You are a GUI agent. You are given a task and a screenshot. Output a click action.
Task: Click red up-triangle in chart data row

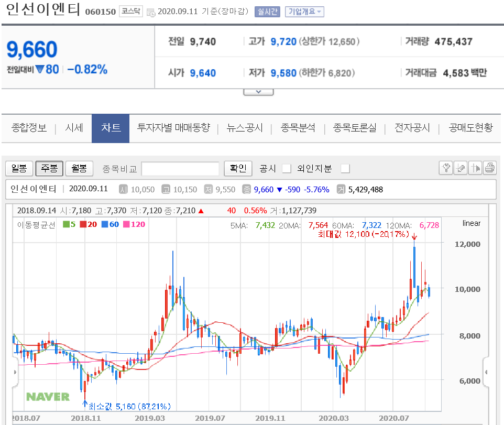201,211
